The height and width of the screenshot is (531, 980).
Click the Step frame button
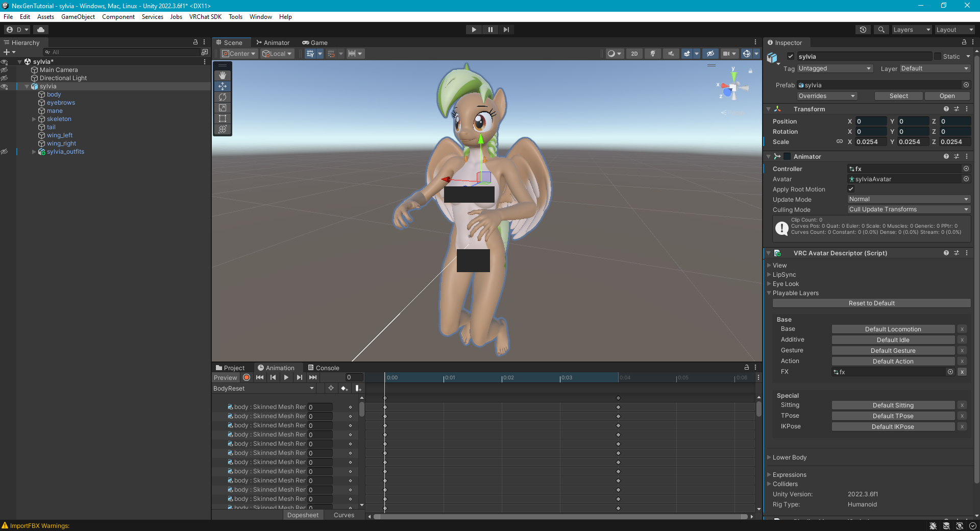click(x=506, y=30)
